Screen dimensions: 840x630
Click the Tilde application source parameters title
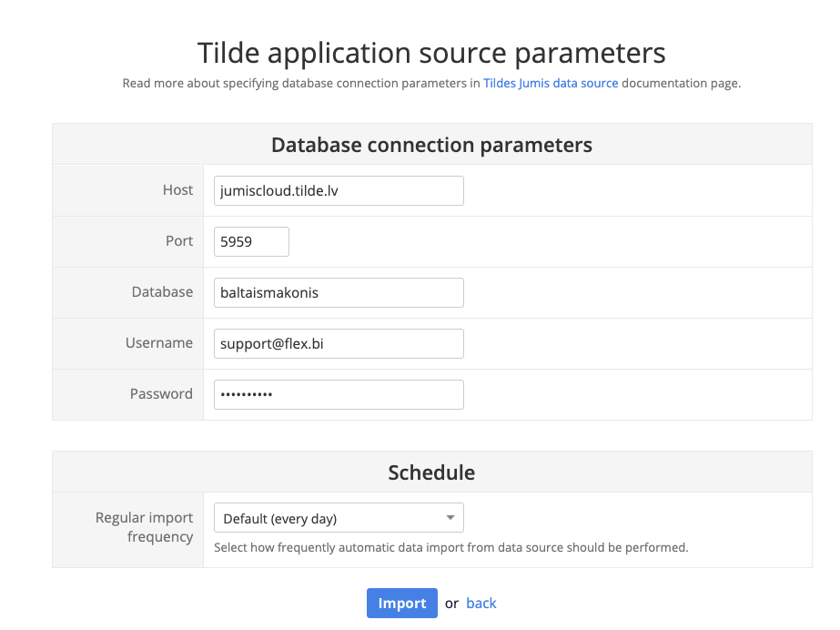431,51
